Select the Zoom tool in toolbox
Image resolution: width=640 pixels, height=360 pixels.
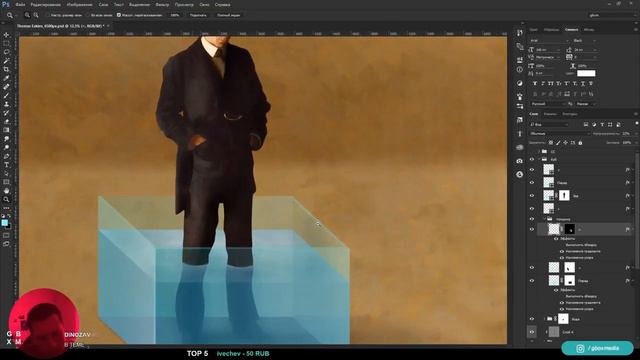(6, 199)
